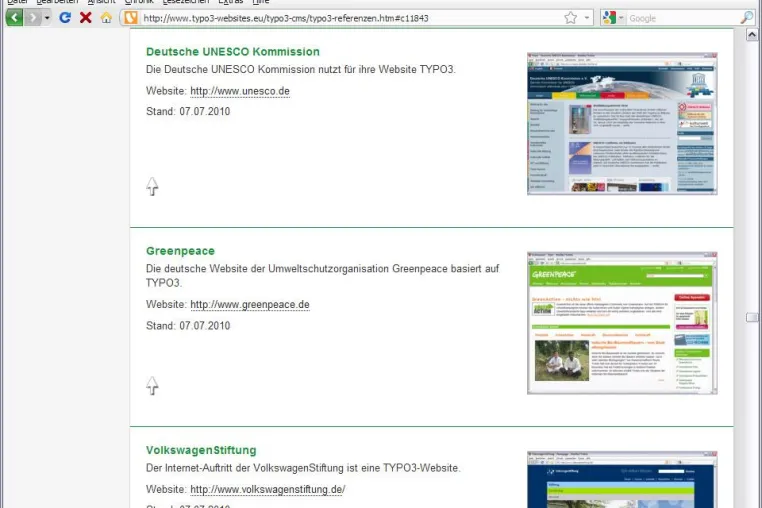The image size is (762, 508).
Task: Open the Bearbeiten menu
Action: point(57,2)
